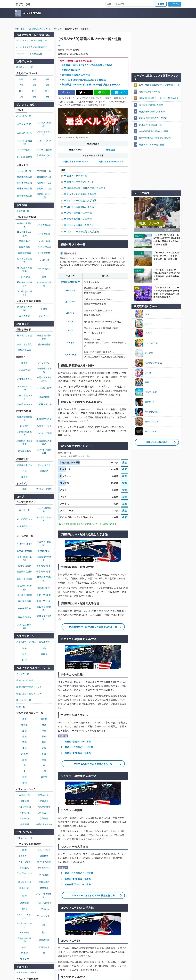Image resolution: width=196 pixels, height=980 pixels.
Task: Jump to ファフニール section in contents
Action: click(82, 231)
